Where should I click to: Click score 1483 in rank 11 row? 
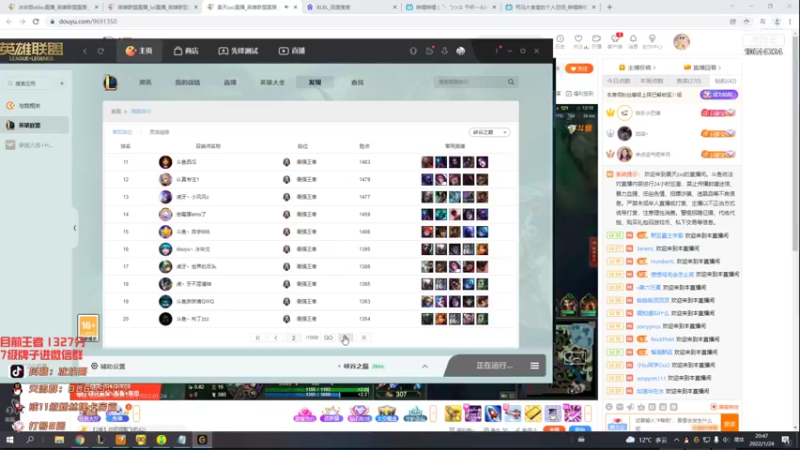[x=364, y=162]
